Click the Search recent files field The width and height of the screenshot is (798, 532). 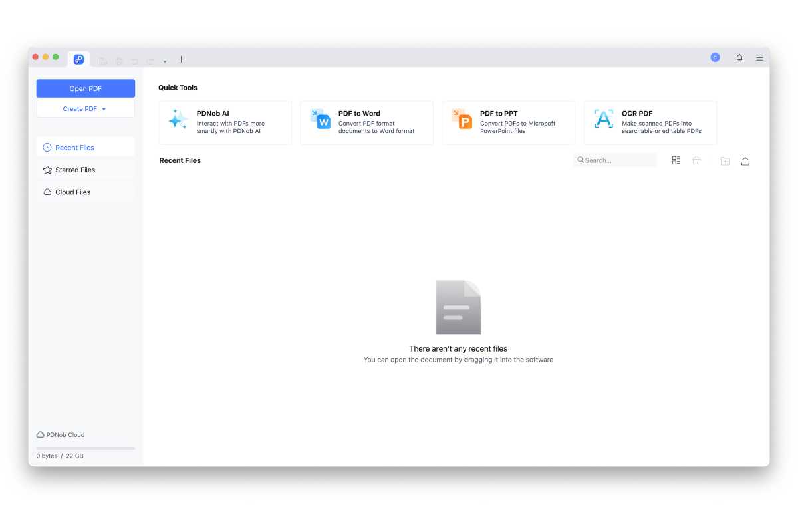pos(614,160)
